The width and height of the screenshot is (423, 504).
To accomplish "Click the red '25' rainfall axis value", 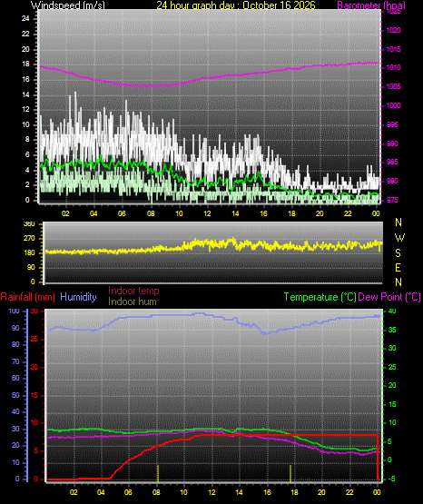I will click(x=34, y=339).
